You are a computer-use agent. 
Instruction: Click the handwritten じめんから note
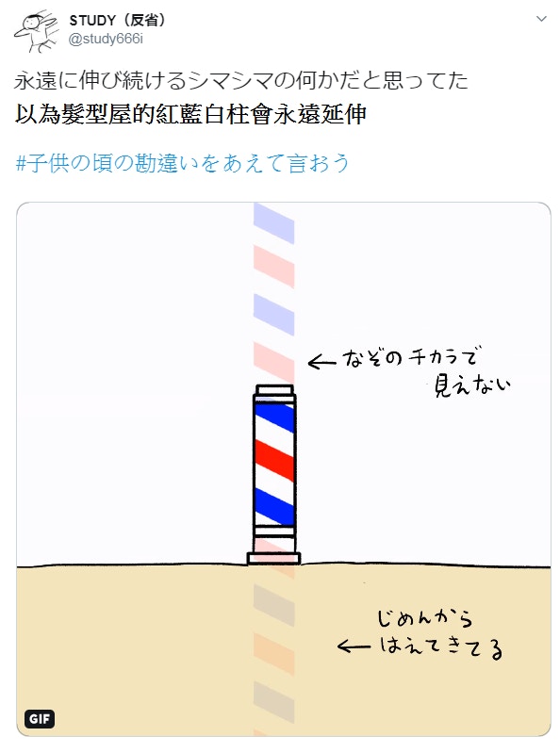(x=425, y=617)
